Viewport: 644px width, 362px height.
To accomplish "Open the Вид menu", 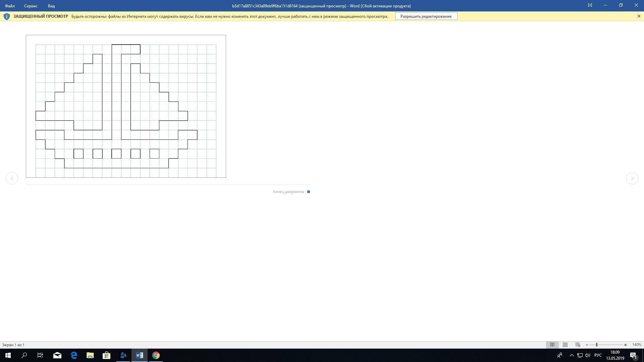I will [51, 6].
